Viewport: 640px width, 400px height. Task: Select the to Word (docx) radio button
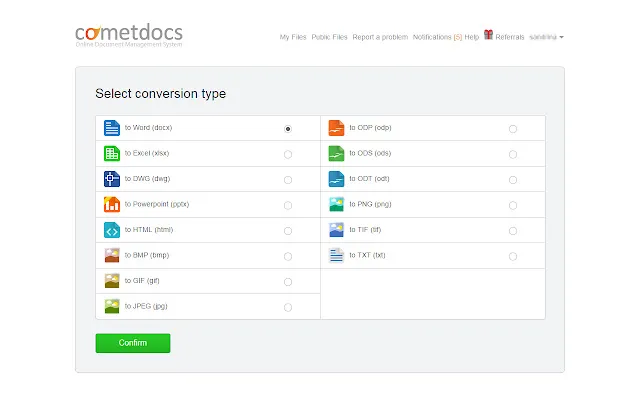pos(288,129)
